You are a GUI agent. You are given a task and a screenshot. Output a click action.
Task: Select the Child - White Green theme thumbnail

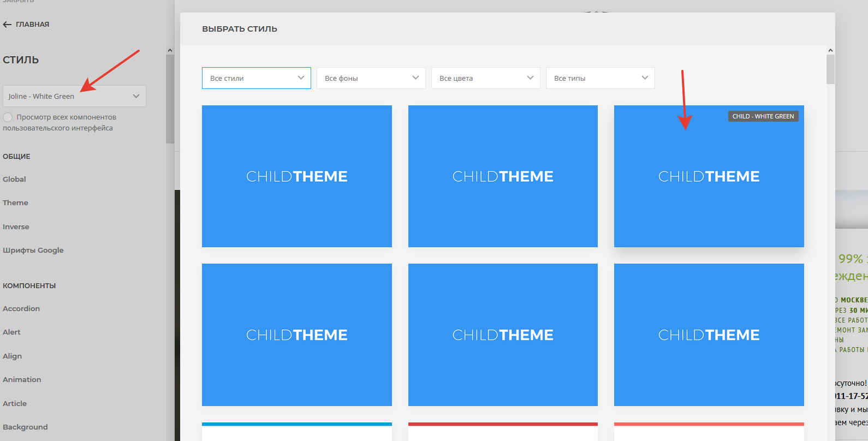709,176
